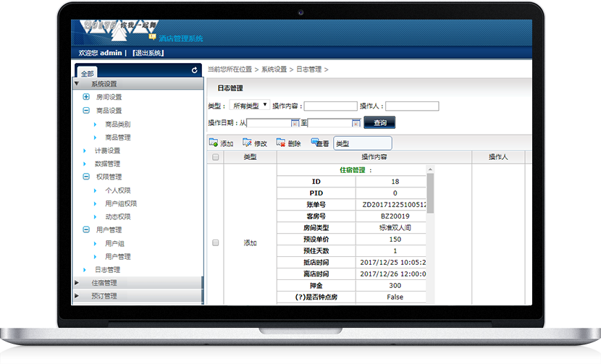Open 日志管理 in the sidebar tree
This screenshot has width=601, height=364.
point(107,270)
